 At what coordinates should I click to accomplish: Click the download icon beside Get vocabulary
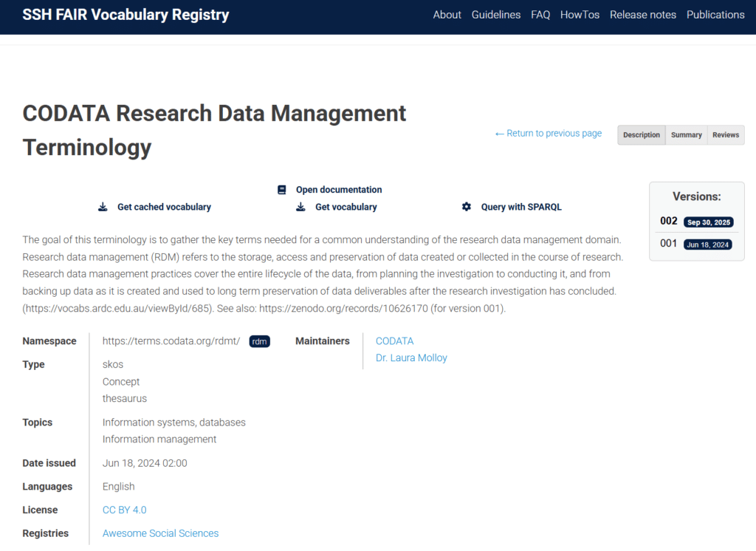(300, 207)
